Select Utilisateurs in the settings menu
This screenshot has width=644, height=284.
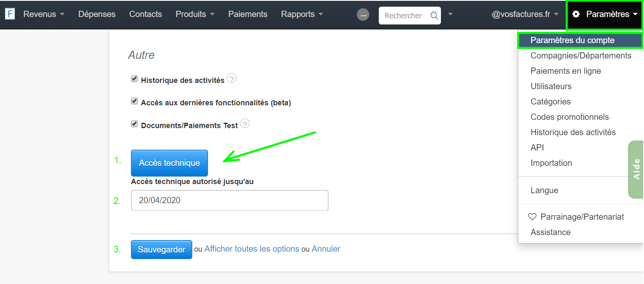pos(551,86)
